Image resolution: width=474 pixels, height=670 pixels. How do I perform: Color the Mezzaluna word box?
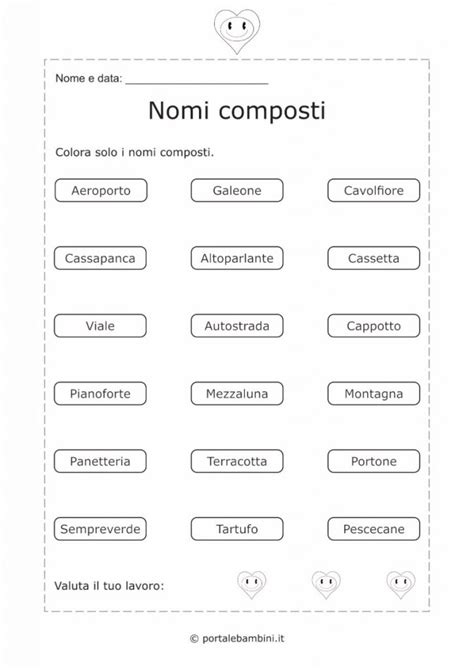237,394
